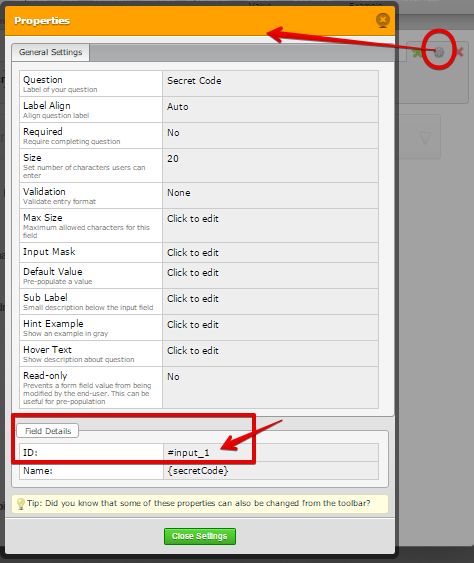Close the Properties dialog with the X icon
Image resolution: width=474 pixels, height=563 pixels.
[x=383, y=20]
